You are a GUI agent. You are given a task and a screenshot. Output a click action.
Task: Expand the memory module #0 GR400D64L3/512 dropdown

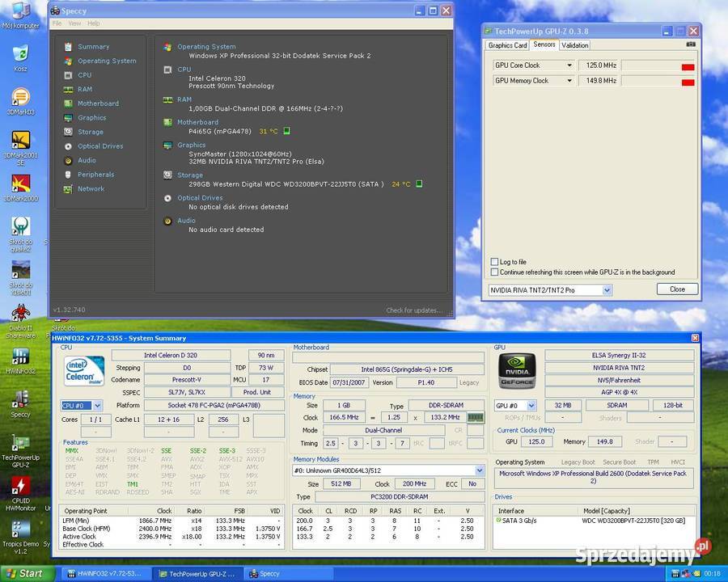pos(480,470)
